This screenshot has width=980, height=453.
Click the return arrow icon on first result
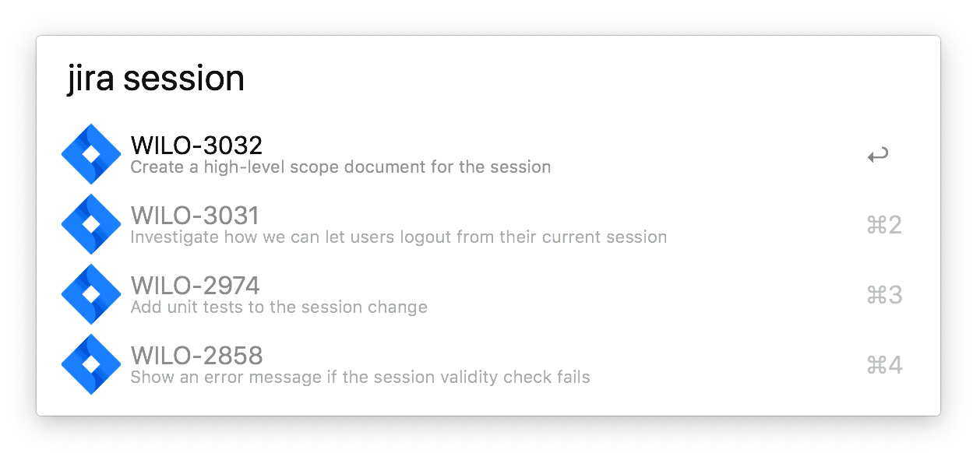tap(878, 156)
